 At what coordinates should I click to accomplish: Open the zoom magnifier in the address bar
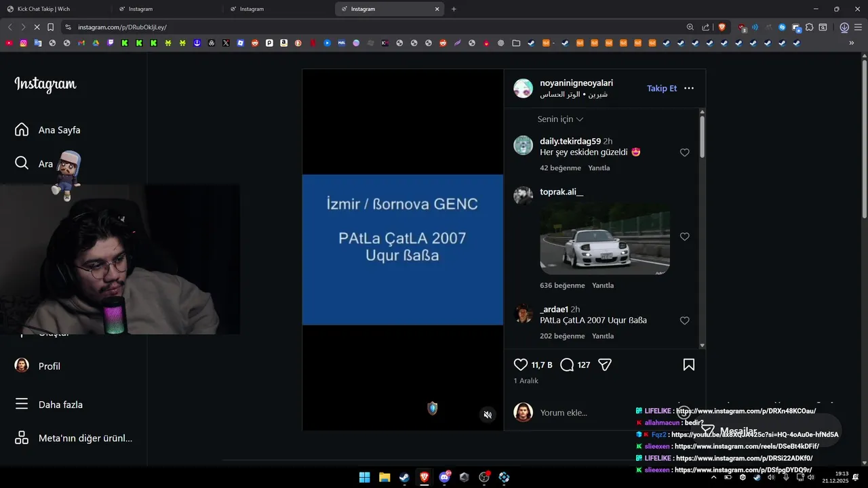coord(690,27)
